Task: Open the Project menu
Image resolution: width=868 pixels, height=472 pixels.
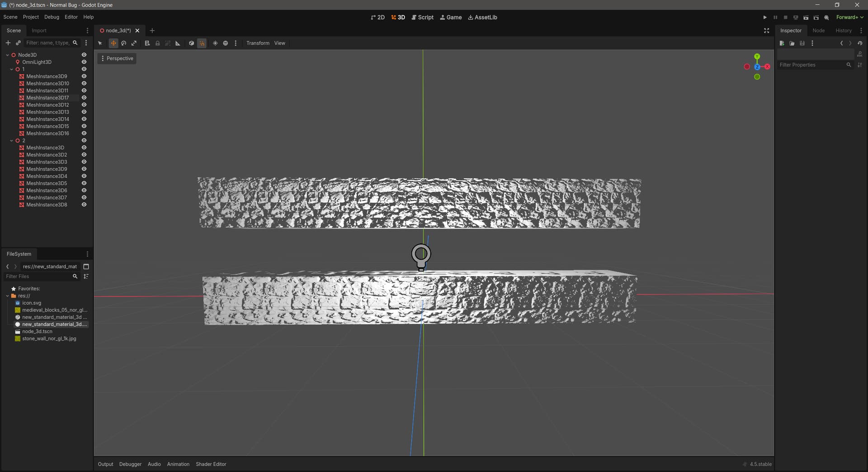Action: (31, 17)
